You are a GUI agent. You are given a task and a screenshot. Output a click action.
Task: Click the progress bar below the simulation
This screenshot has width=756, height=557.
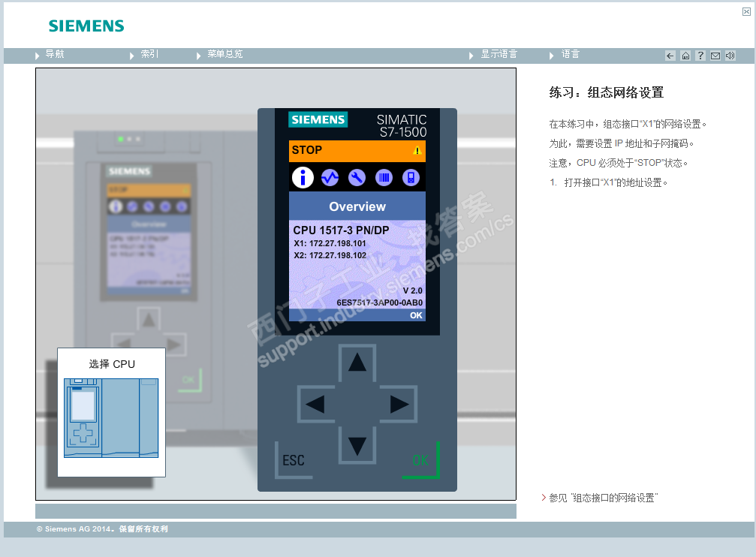pos(276,511)
